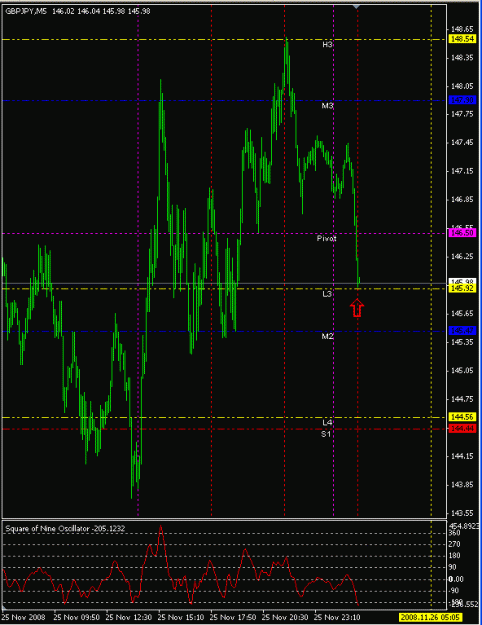Click 145.65 on the price scale
This screenshot has height=625, width=482.
[x=462, y=314]
